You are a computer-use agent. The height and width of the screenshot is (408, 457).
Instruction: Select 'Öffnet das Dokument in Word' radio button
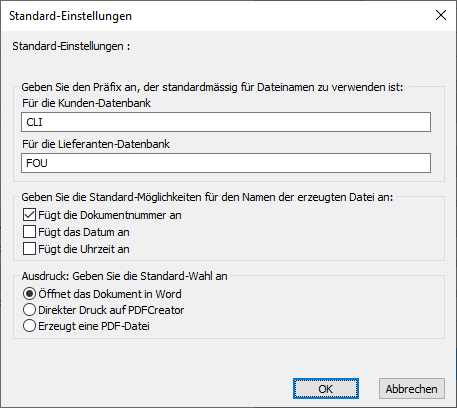(29, 294)
